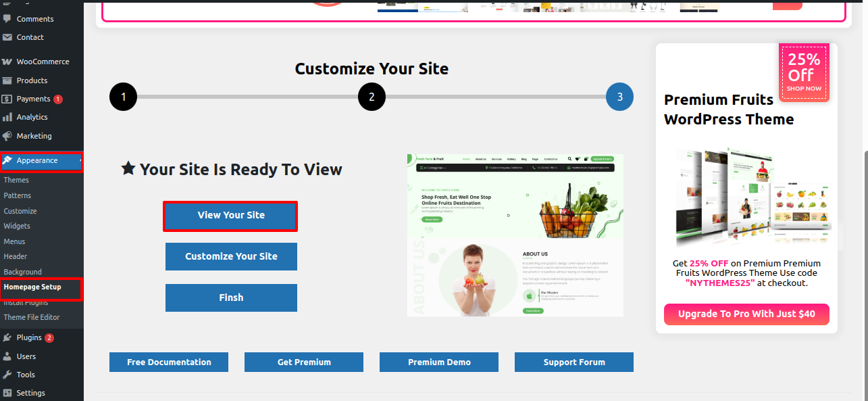Click the "Premium Fruits WordPress Theme" heading
This screenshot has width=868, height=401.
click(x=729, y=110)
